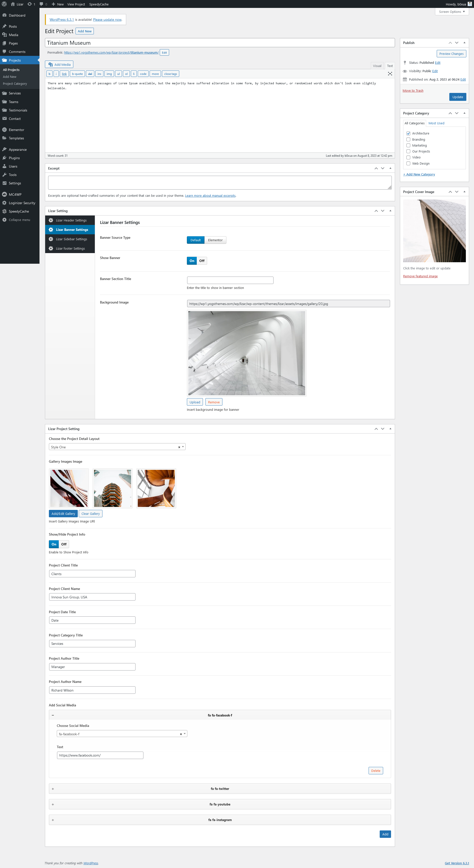Click Add Media button icon

[x=51, y=65]
